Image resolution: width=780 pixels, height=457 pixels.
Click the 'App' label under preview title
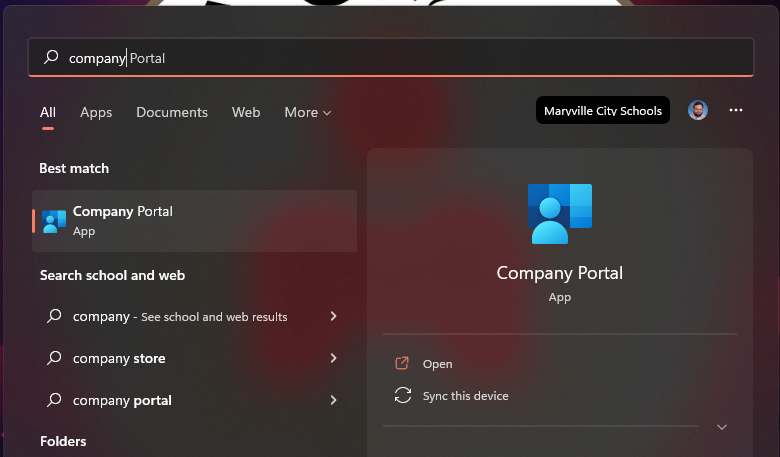click(x=560, y=298)
